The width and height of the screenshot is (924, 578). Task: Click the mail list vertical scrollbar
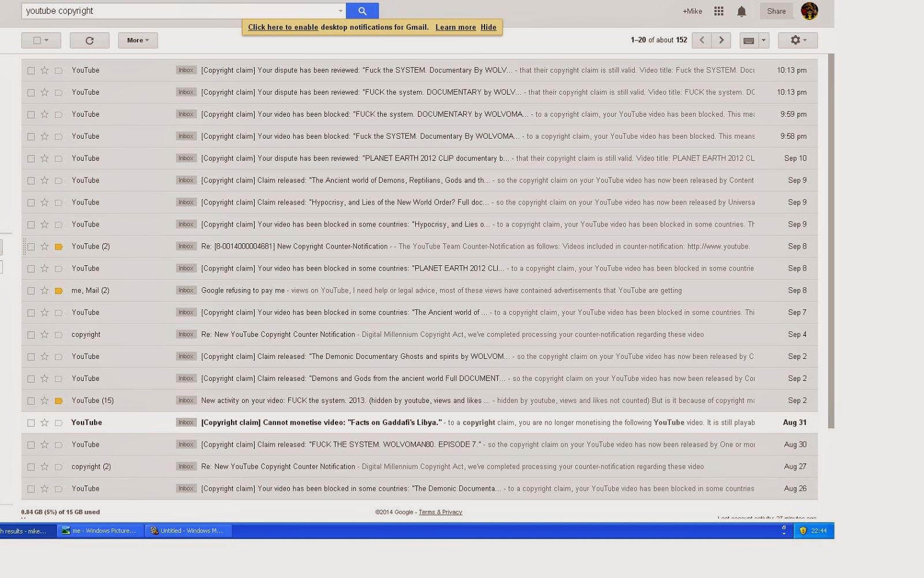(831, 241)
